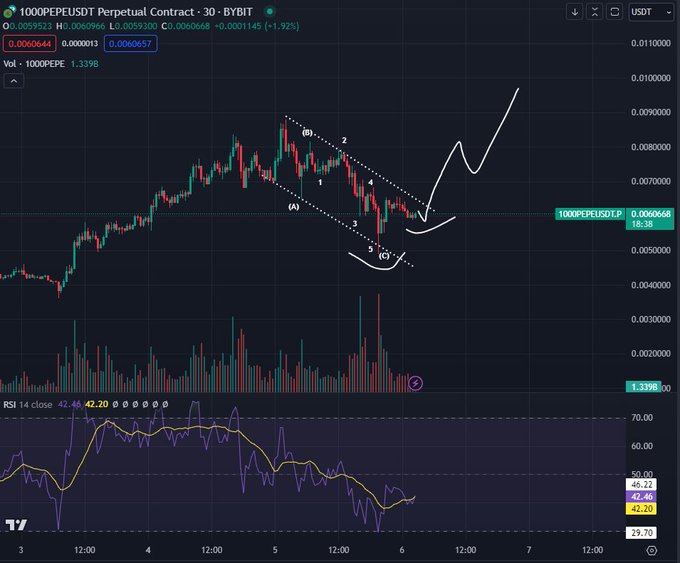Image resolution: width=680 pixels, height=563 pixels.
Task: Click the TradingView logo
Action: 16,525
